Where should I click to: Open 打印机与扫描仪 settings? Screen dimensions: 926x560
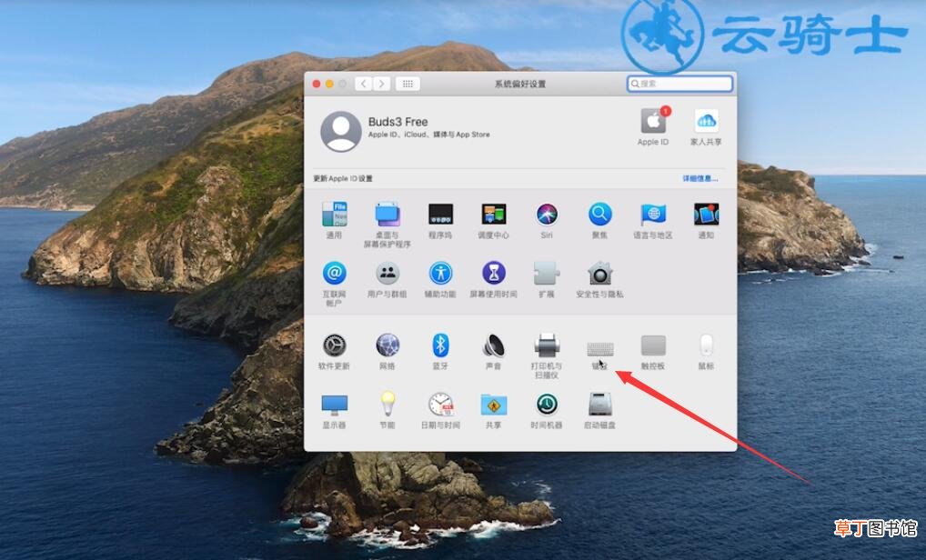click(547, 355)
